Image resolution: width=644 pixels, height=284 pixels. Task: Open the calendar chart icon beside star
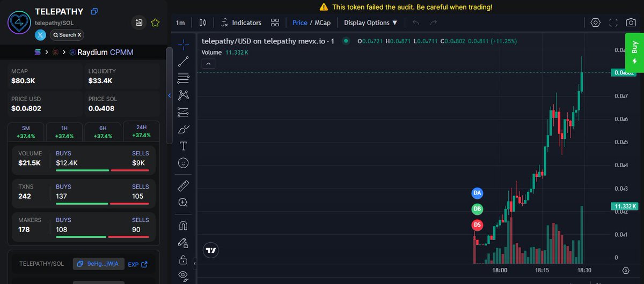coord(139,23)
